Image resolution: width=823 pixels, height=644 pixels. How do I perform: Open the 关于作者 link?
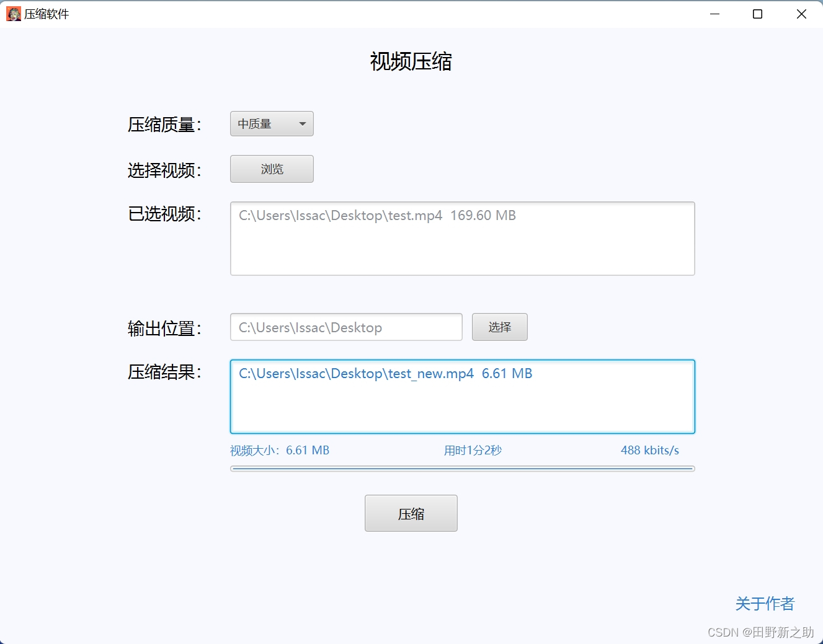[x=765, y=603]
